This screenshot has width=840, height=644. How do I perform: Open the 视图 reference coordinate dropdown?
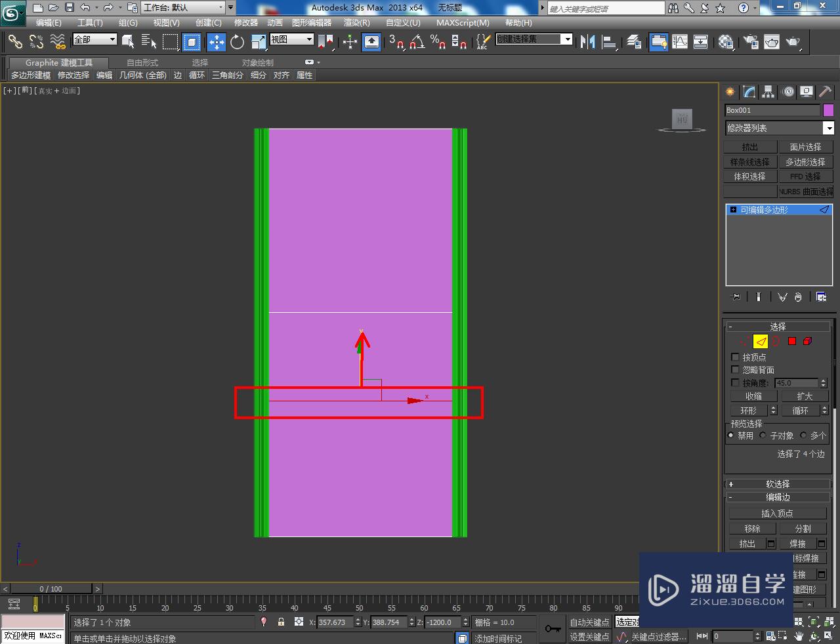point(291,39)
